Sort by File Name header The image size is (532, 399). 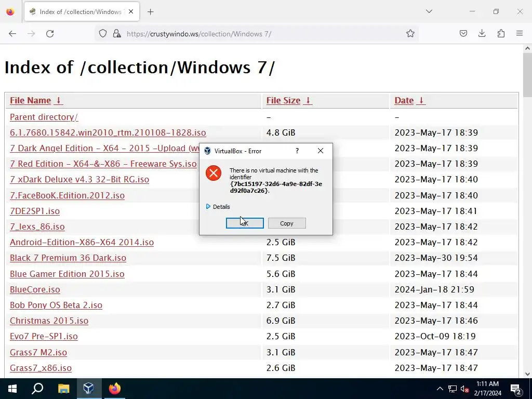pyautogui.click(x=31, y=100)
